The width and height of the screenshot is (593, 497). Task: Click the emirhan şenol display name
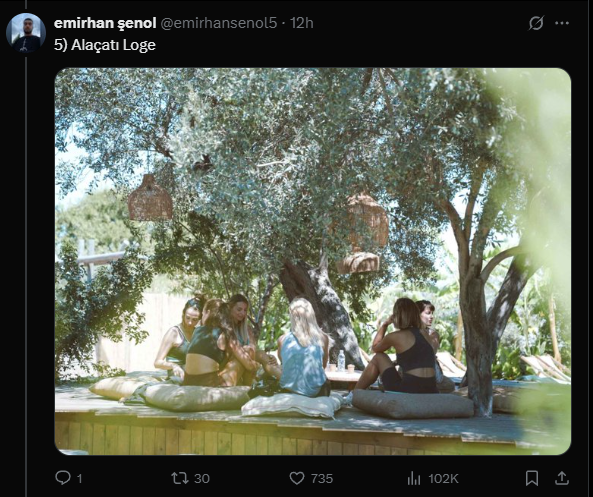click(x=105, y=23)
